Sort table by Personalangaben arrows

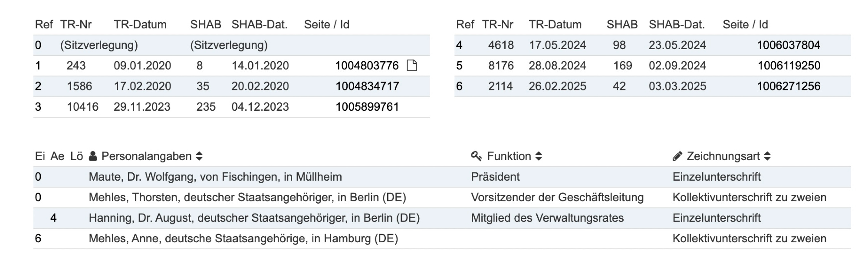tap(199, 156)
